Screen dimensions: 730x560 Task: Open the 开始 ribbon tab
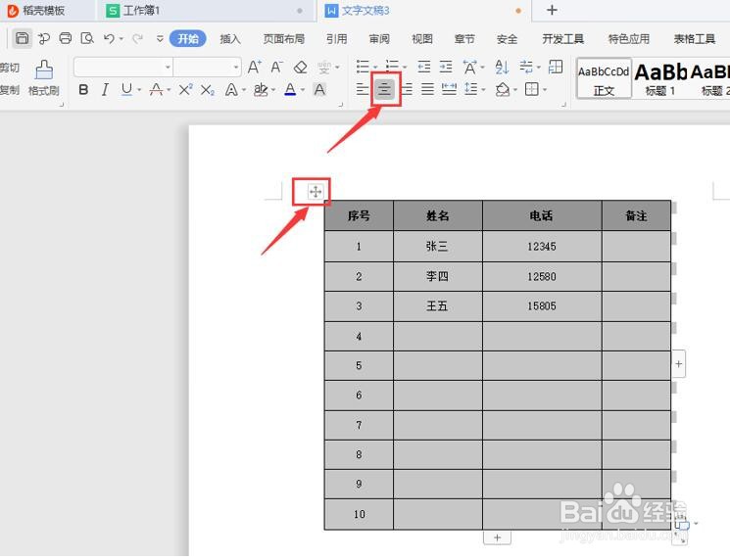tap(188, 38)
